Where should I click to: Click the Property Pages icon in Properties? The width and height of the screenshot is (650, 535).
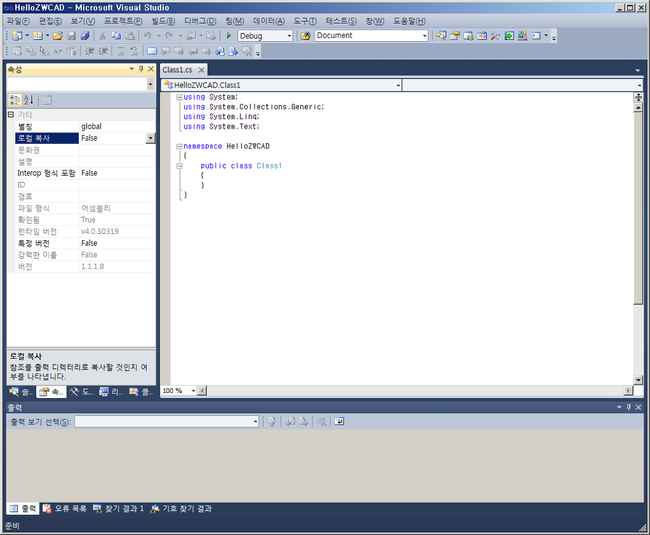[x=46, y=100]
